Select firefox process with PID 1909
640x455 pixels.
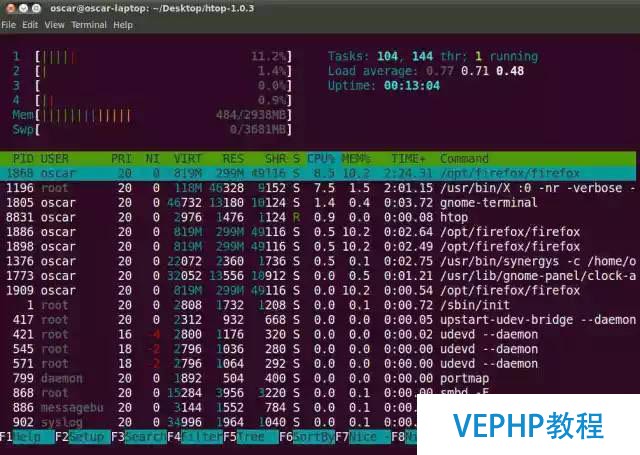click(x=318, y=291)
